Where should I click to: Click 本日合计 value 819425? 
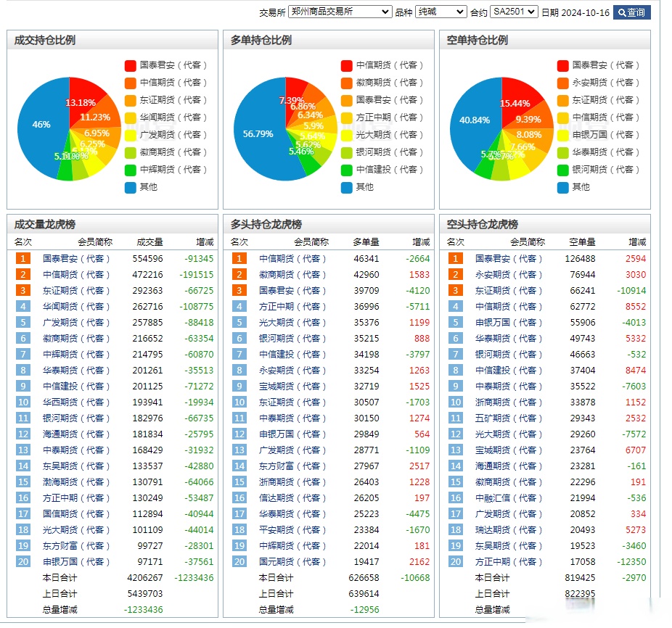pyautogui.click(x=580, y=577)
